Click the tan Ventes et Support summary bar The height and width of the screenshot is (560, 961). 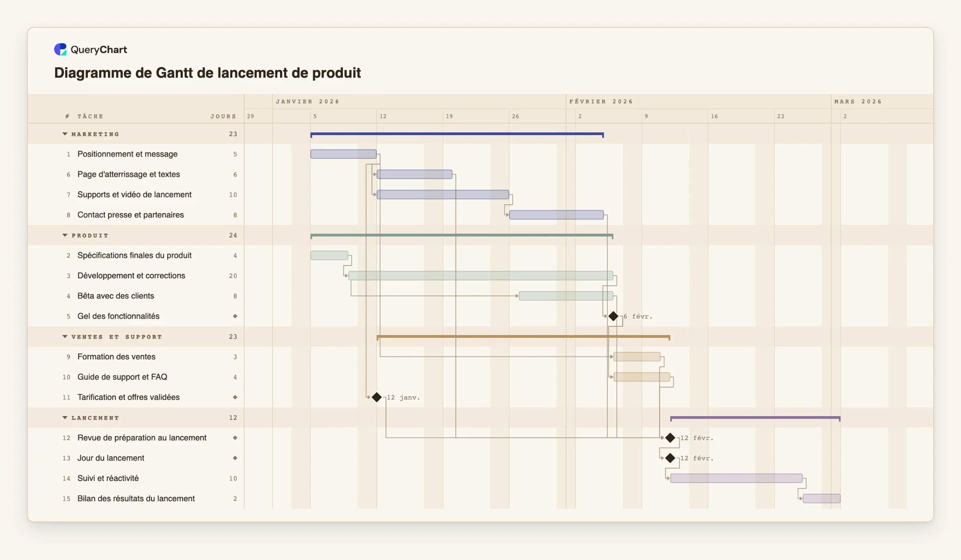point(523,337)
